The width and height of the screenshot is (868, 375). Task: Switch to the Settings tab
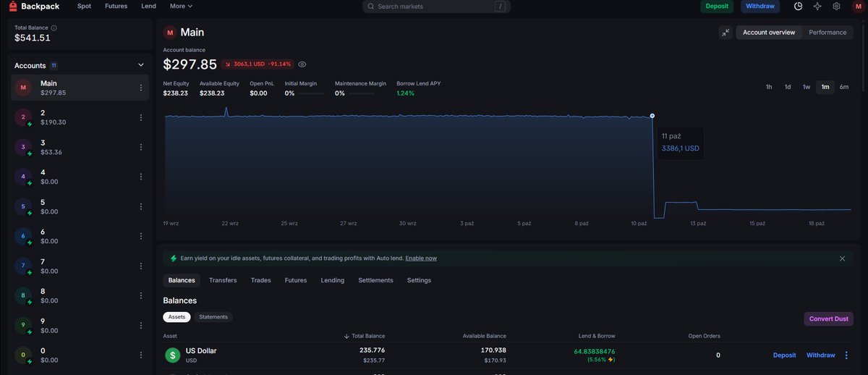pos(419,280)
